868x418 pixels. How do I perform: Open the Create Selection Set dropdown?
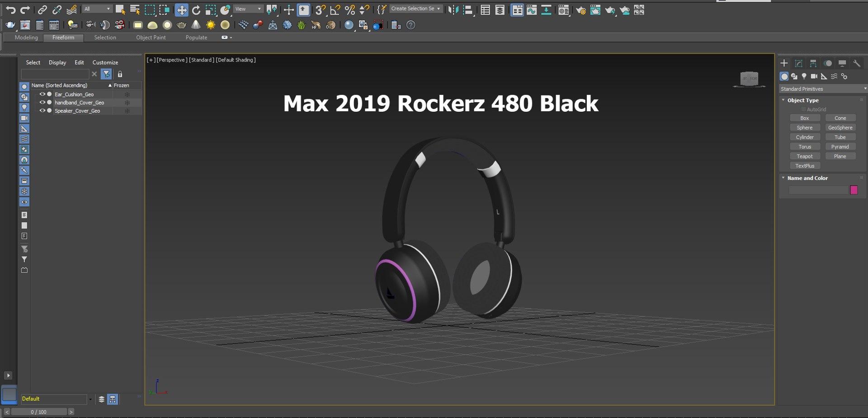415,9
